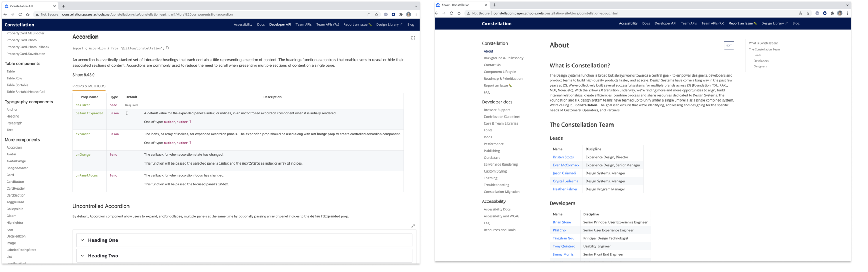The width and height of the screenshot is (868, 272).
Task: Select Accordion in More components sidebar
Action: tap(14, 147)
